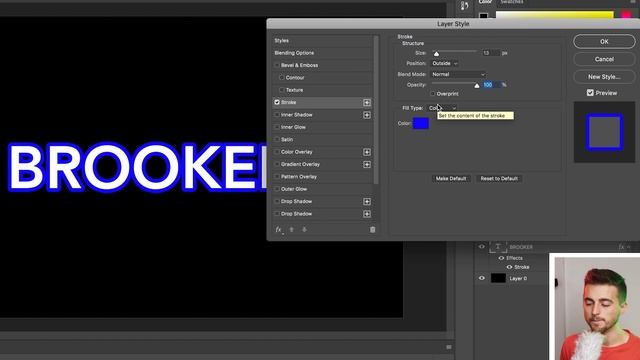The width and height of the screenshot is (640, 360).
Task: Move effect up with arrow icon
Action: pyautogui.click(x=291, y=230)
